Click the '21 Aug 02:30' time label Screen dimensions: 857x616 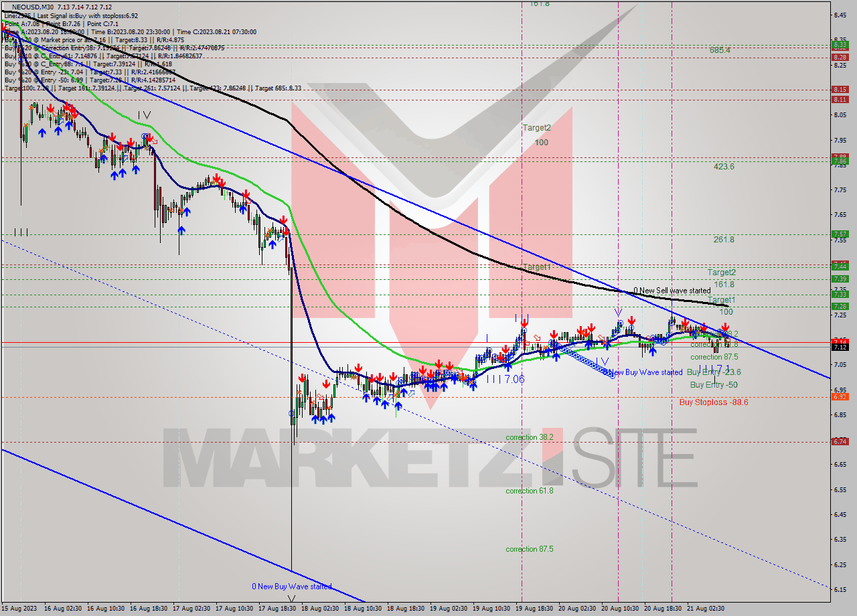(707, 609)
